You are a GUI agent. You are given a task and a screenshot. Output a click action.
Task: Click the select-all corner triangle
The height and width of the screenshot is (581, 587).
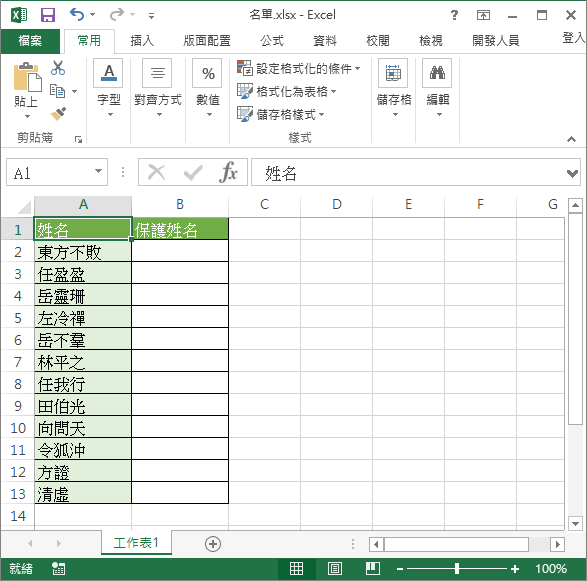[24, 207]
